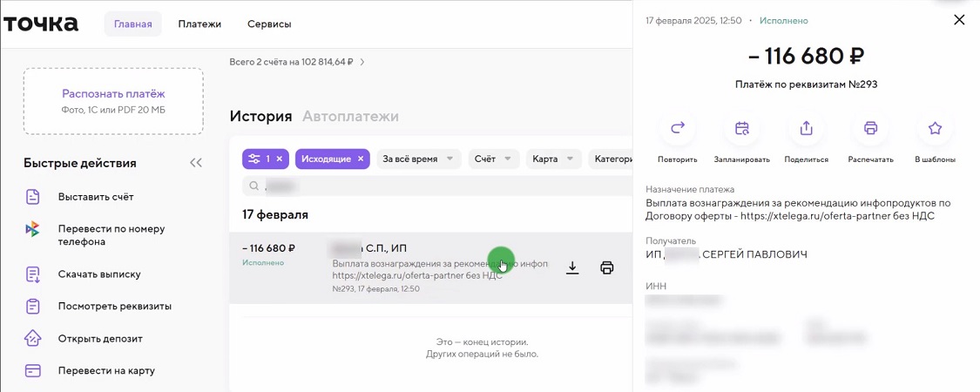
Task: Open the Главная tab
Action: [x=132, y=24]
